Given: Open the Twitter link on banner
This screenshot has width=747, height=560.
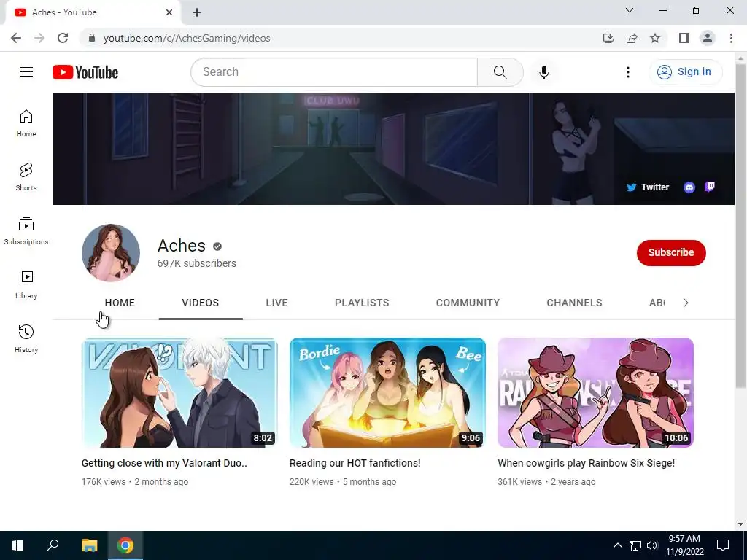Looking at the screenshot, I should point(648,187).
